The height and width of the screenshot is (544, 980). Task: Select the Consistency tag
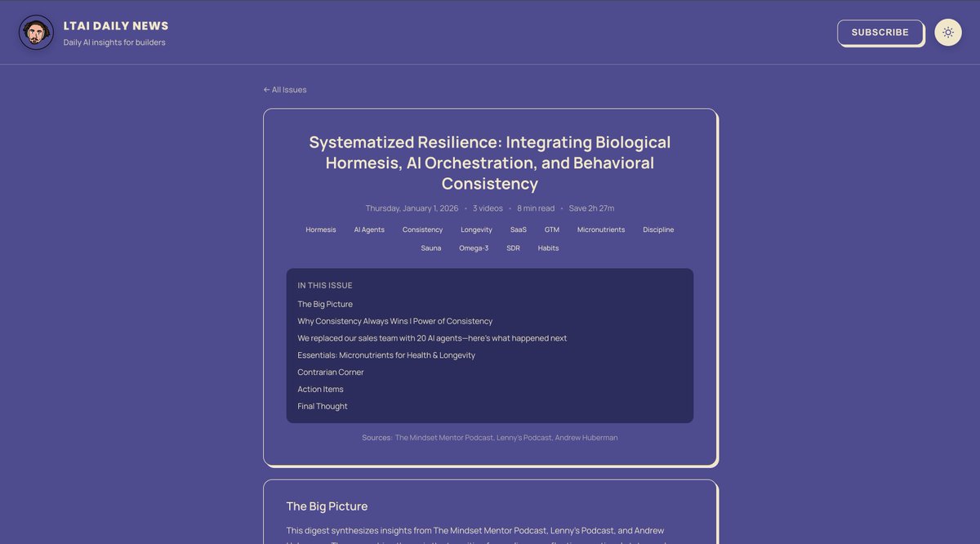(x=422, y=230)
